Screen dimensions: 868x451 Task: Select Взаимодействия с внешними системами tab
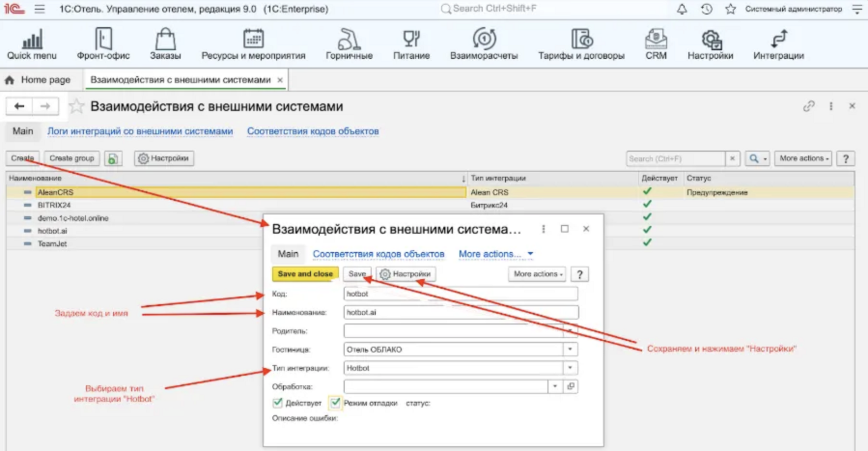coord(180,80)
